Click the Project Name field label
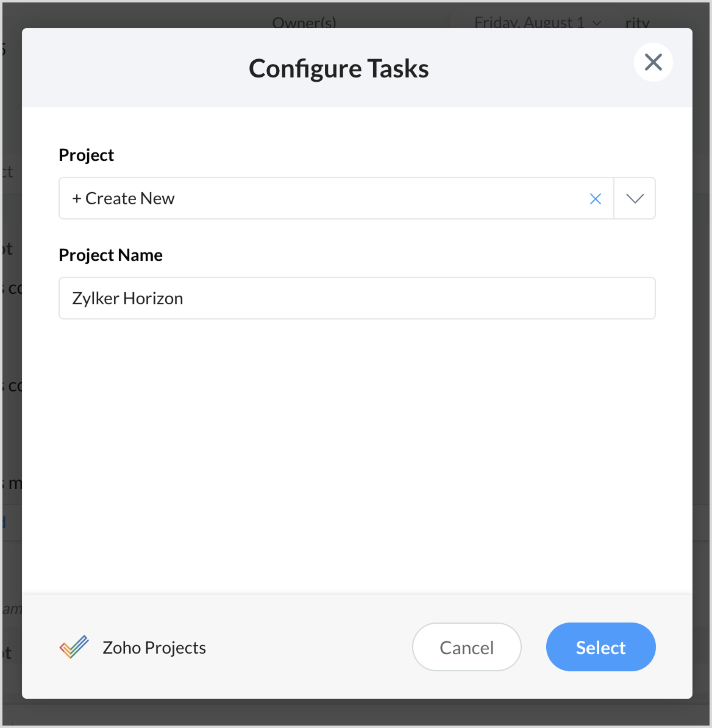 coord(110,255)
